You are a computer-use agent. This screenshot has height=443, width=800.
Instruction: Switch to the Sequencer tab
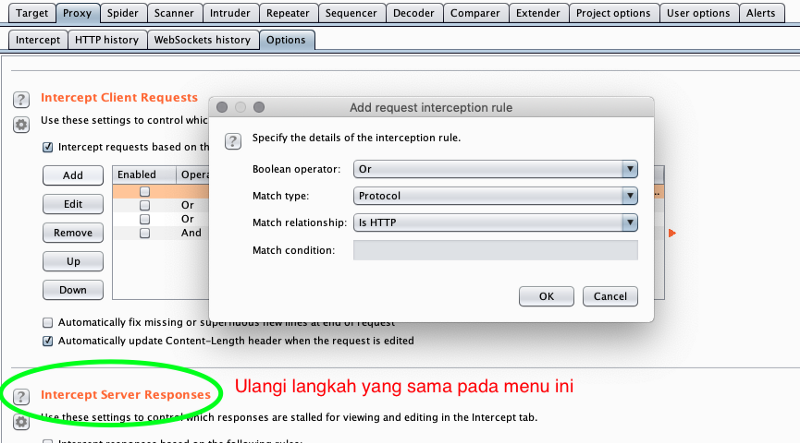[351, 13]
